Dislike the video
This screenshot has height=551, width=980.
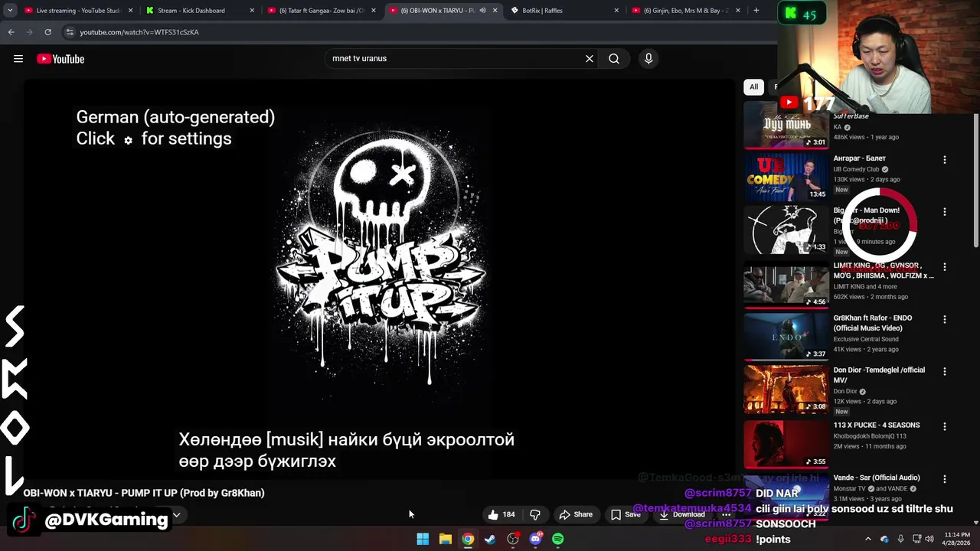point(535,514)
